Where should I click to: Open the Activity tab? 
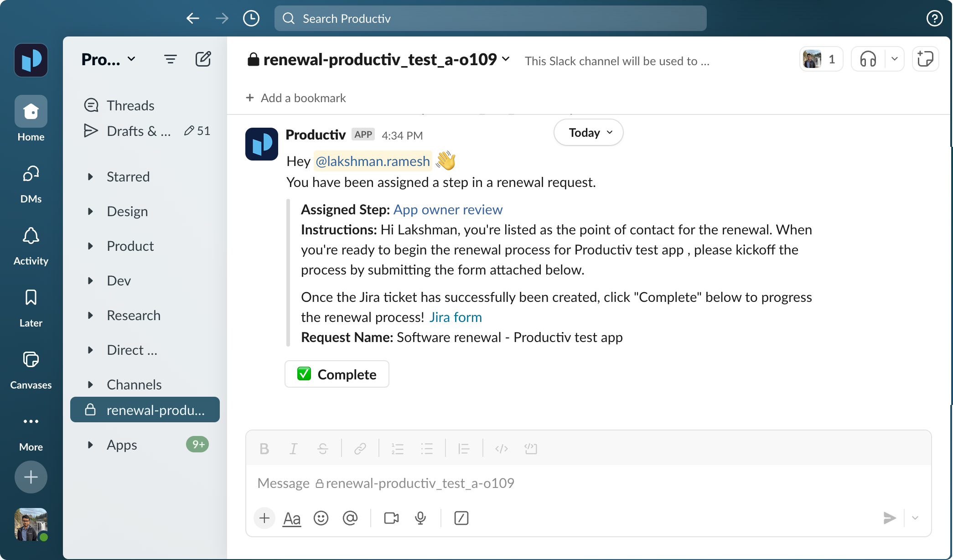pos(31,245)
